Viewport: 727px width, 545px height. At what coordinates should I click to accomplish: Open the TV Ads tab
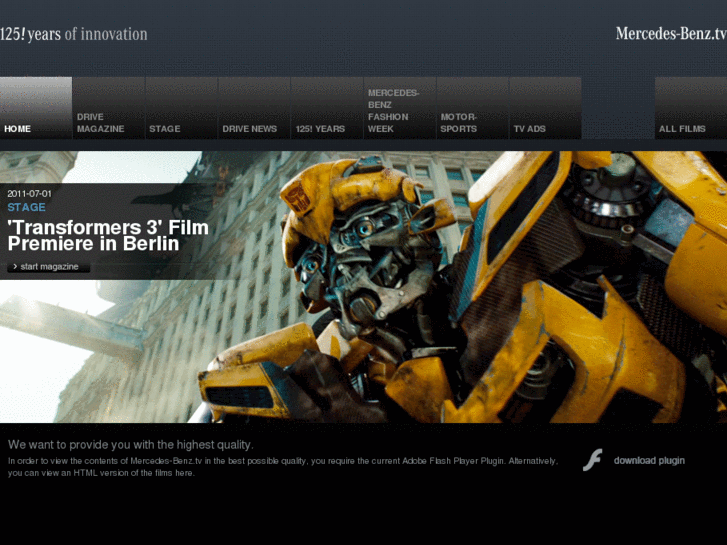tap(545, 108)
